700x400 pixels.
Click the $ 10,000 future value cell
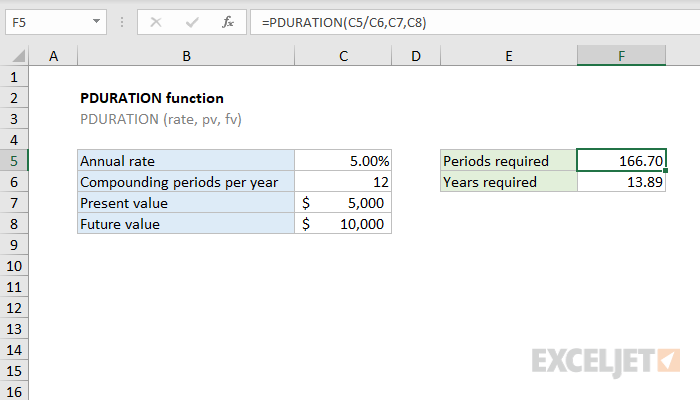point(343,224)
